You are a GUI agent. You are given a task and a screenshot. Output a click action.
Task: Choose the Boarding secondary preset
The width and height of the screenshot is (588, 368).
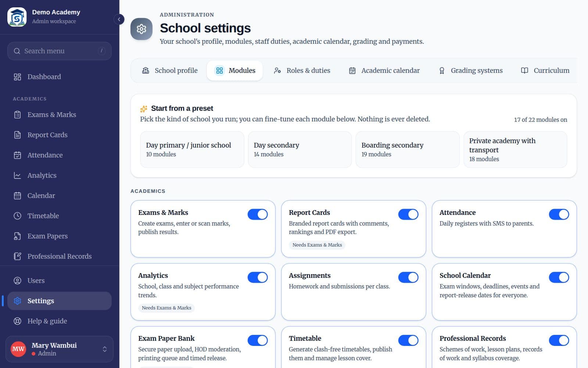408,149
